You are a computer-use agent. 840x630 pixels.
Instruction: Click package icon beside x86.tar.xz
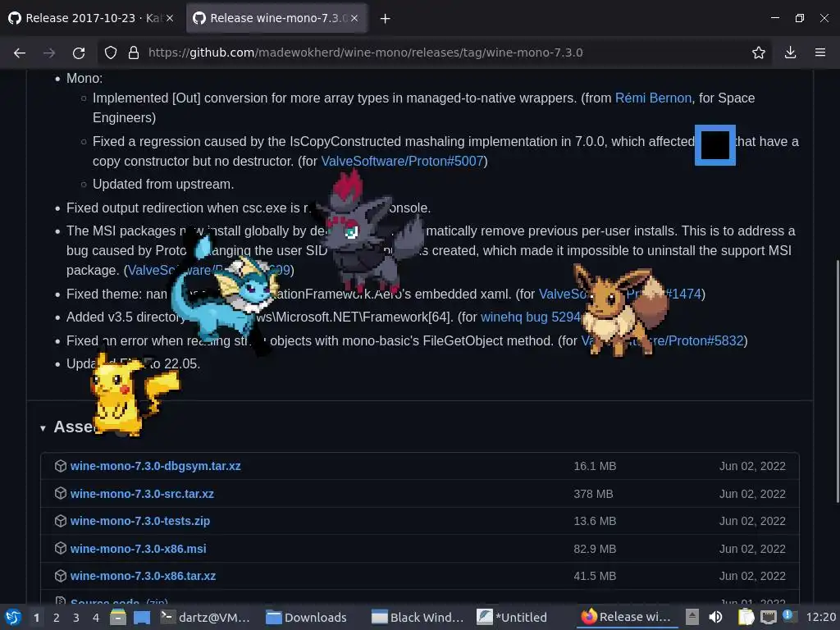pos(61,576)
